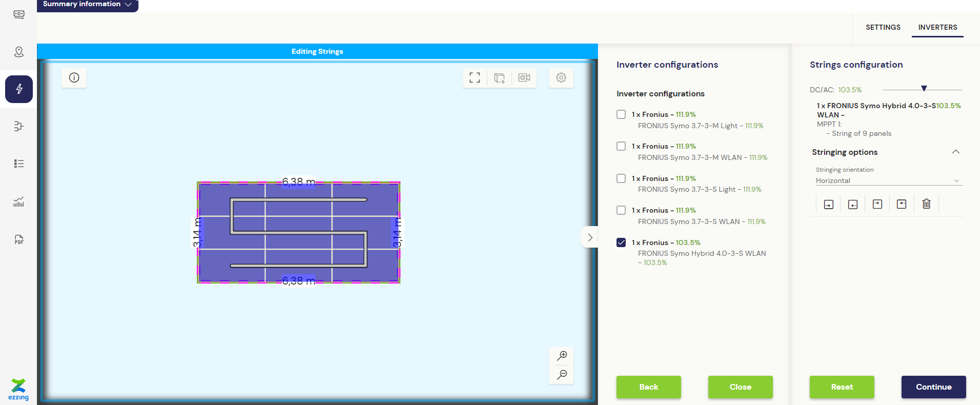Collapse side panel with right chevron
Screen dimensions: 980x405
tap(590, 237)
